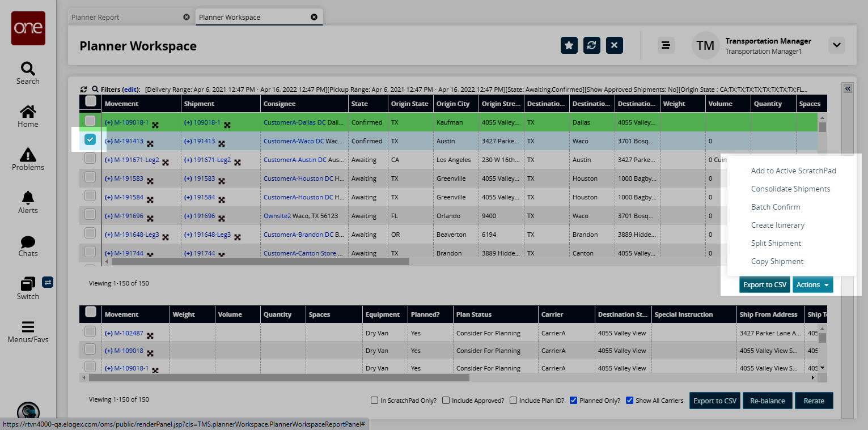The image size is (868, 430).
Task: Open the M-109018-1 movement link
Action: (131, 122)
